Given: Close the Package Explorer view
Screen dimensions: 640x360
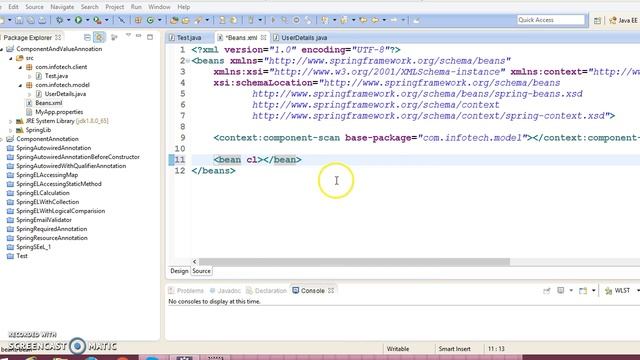Looking at the screenshot, I should (58, 38).
